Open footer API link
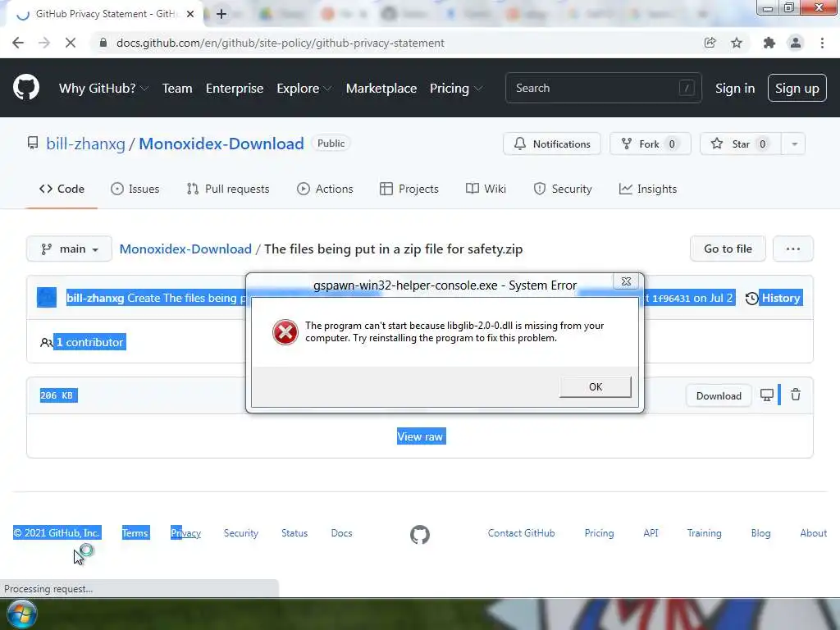This screenshot has width=840, height=630. 651,533
